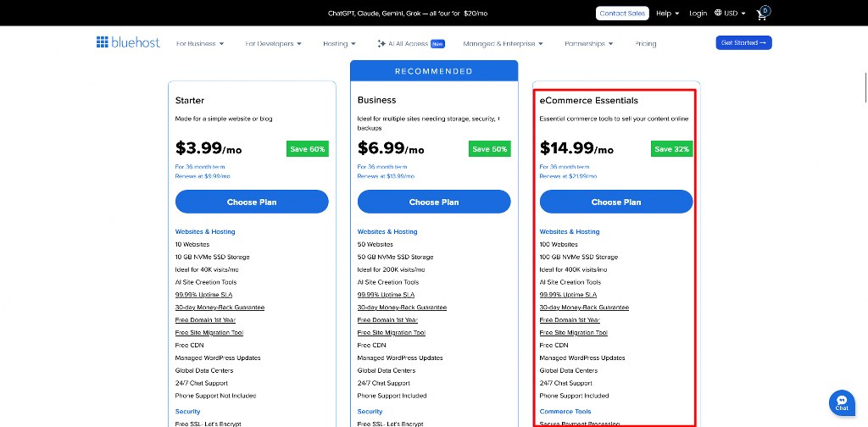Open the shopping cart icon
The height and width of the screenshot is (427, 868).
coord(762,14)
